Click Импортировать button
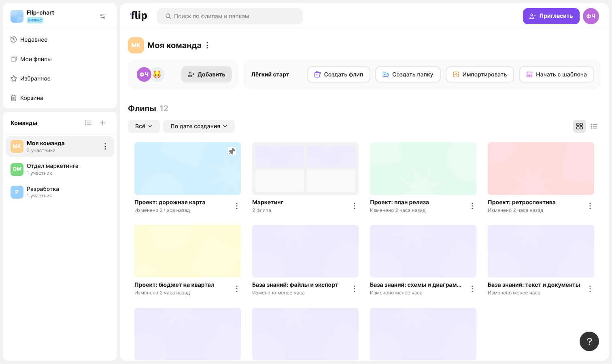The width and height of the screenshot is (612, 364). [x=480, y=74]
